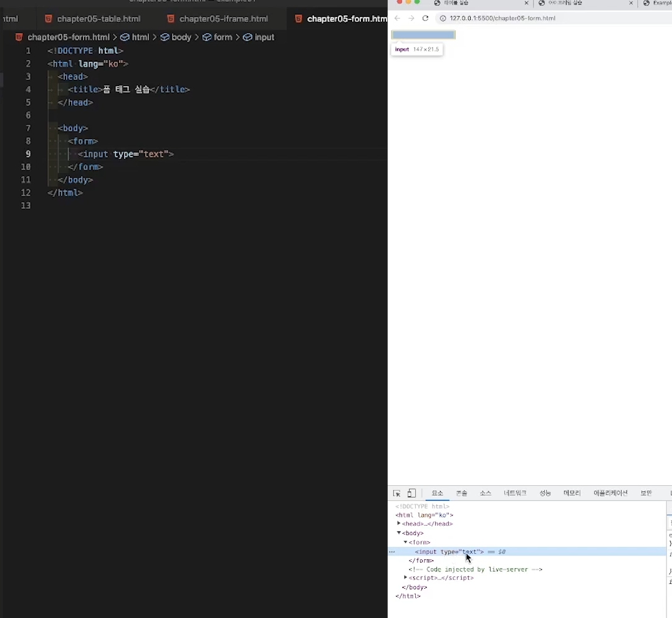Collapse the body node in DevTools
The width and height of the screenshot is (672, 618).
coord(398,533)
